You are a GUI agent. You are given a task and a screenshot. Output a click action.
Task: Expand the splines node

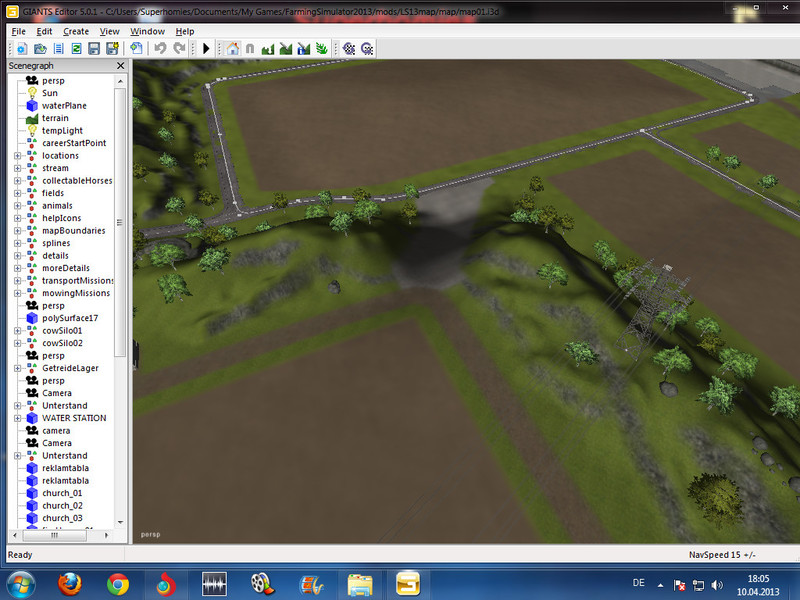point(17,243)
